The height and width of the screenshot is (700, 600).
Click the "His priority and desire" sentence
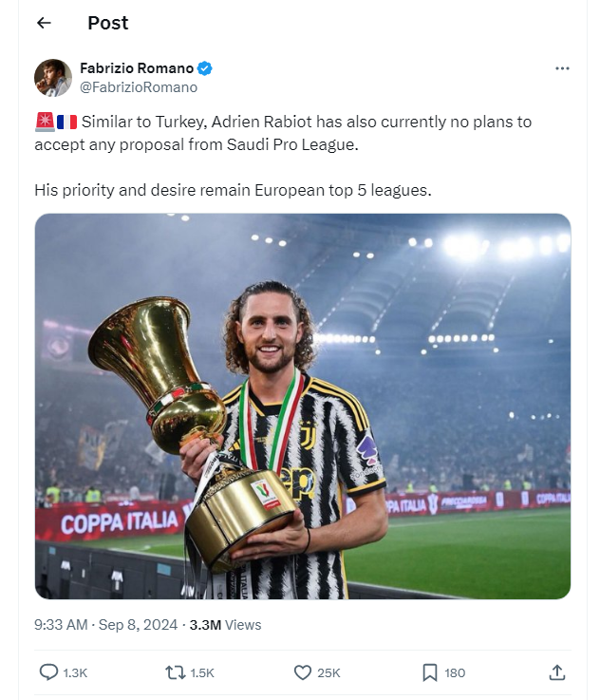[233, 190]
